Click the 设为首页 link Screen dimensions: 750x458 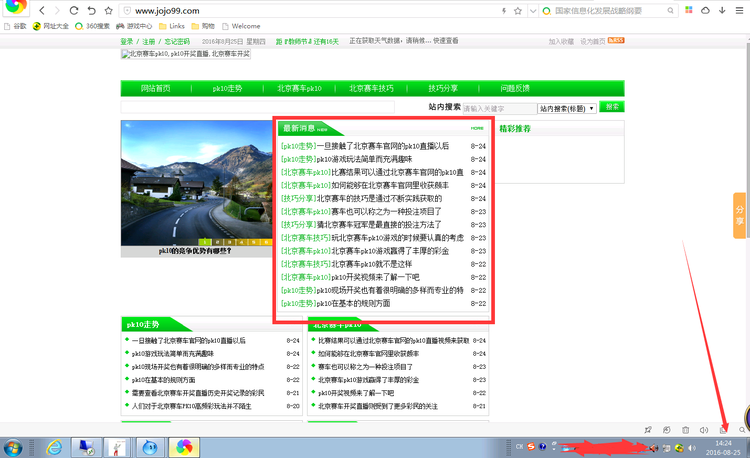(593, 42)
